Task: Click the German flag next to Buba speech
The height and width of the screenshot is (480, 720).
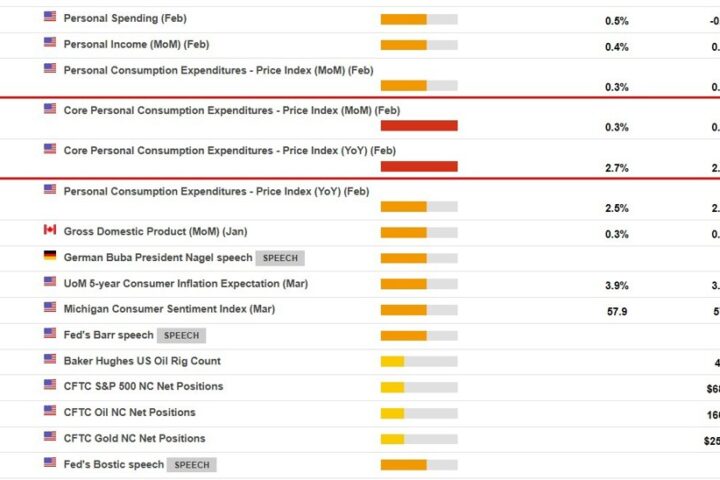Action: point(50,256)
